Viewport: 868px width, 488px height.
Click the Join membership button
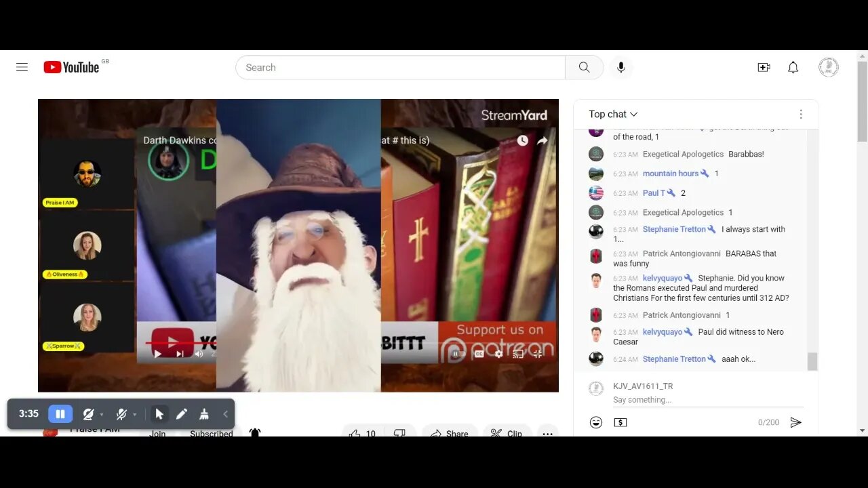tap(157, 432)
